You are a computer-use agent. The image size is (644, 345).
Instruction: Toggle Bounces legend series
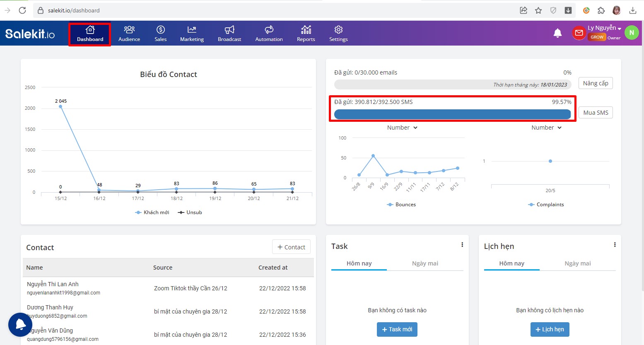[401, 205]
